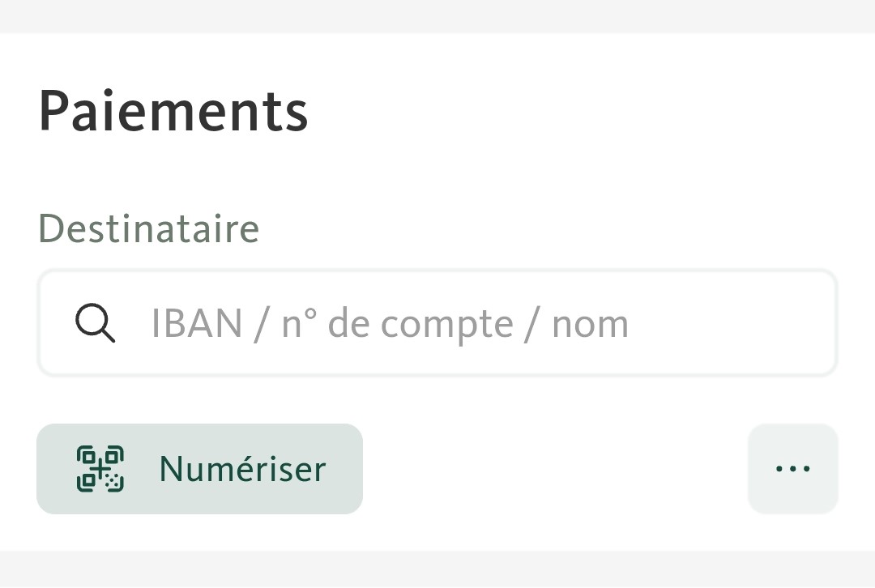Click the grey separator bar below Numériser
This screenshot has width=875, height=588.
coord(437,569)
